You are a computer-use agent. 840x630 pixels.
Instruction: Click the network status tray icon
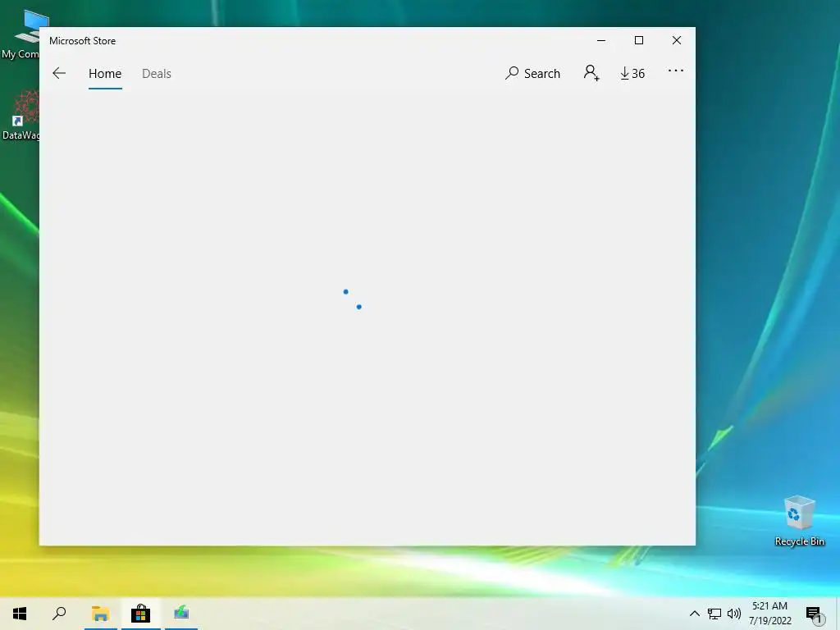[714, 614]
